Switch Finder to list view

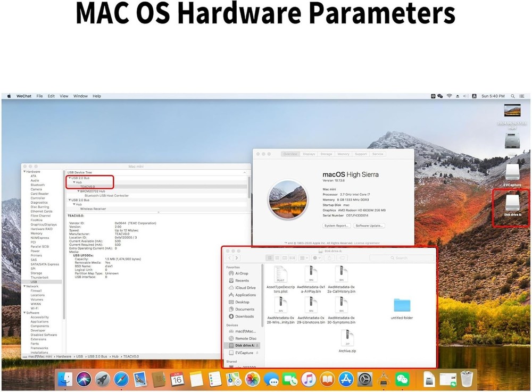point(277,258)
